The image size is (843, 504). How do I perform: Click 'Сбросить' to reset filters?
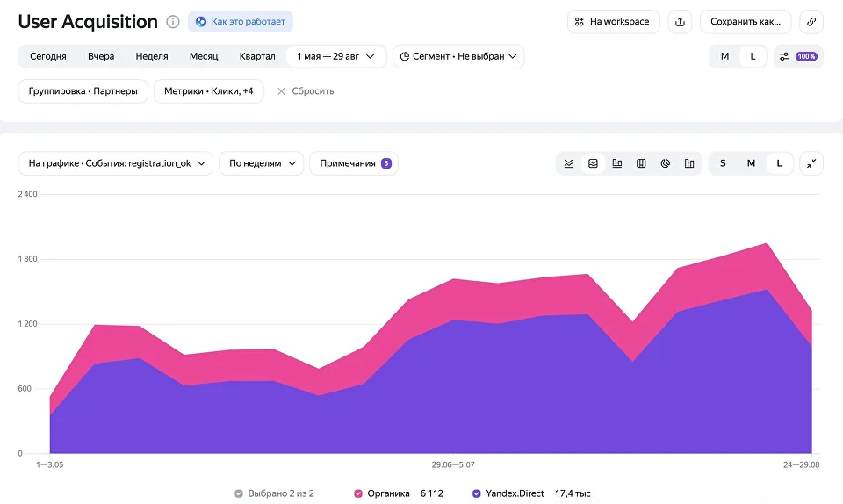pyautogui.click(x=306, y=91)
